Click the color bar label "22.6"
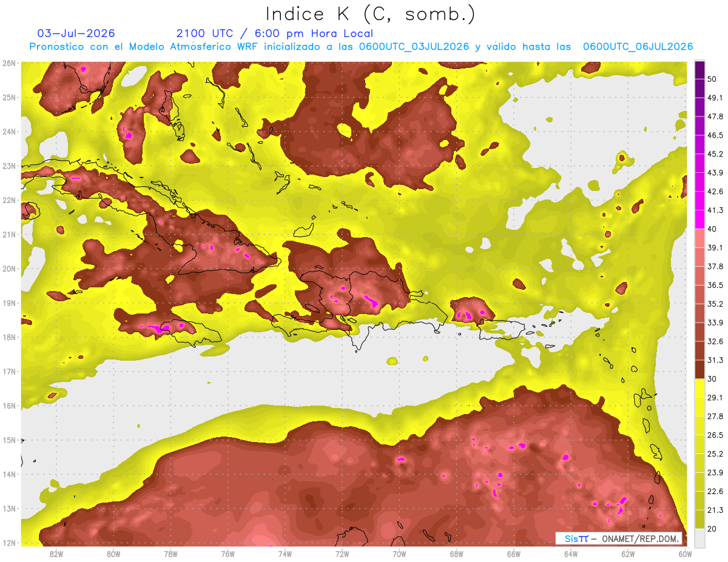728x562 pixels. [715, 491]
